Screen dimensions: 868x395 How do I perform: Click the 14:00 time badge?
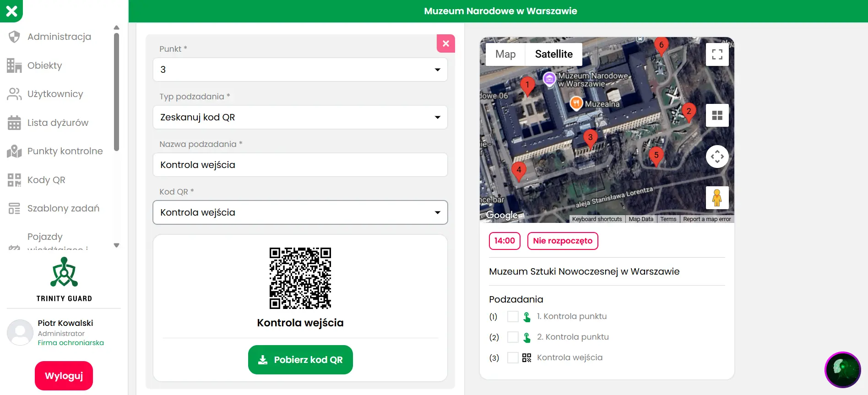click(x=505, y=241)
